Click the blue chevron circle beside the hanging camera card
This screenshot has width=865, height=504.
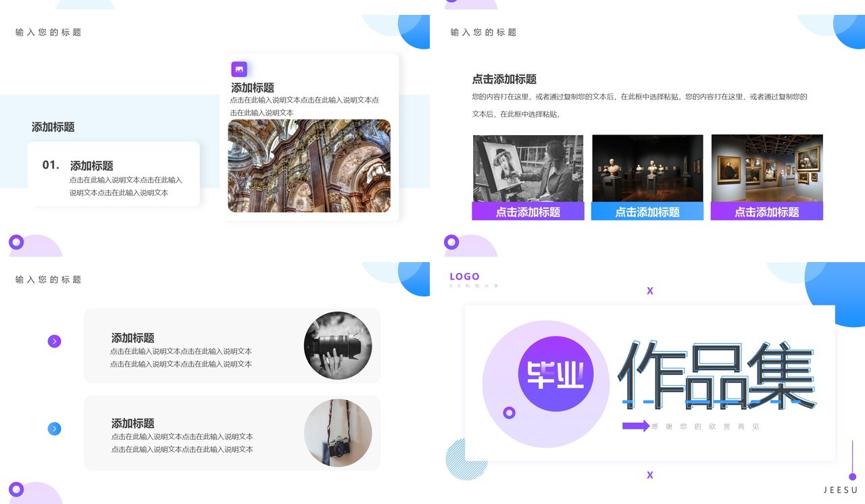55,428
